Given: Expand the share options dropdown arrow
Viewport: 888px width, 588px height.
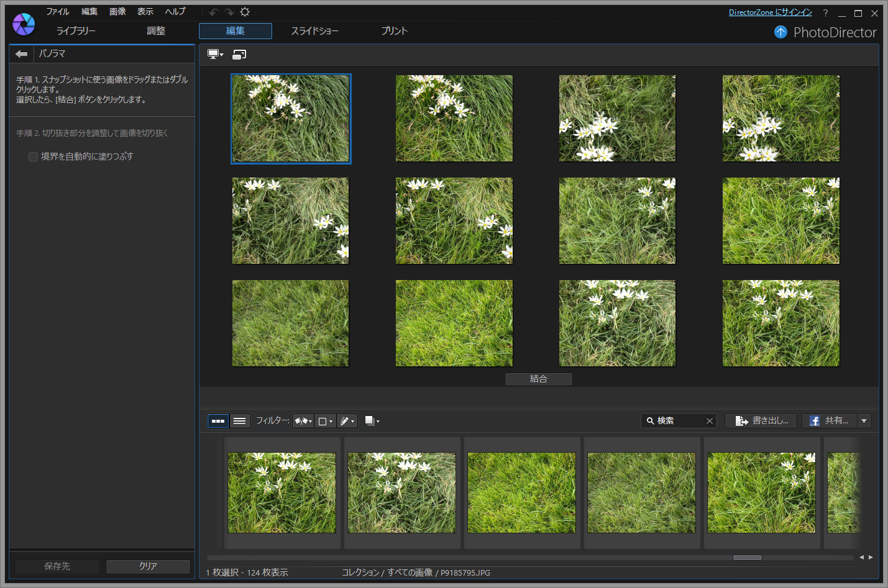Looking at the screenshot, I should click(864, 421).
